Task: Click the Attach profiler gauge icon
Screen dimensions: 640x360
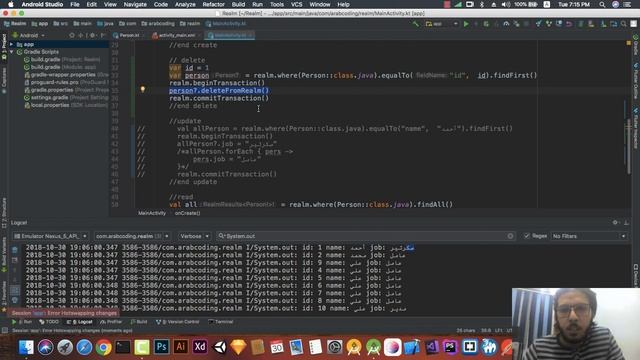Action: 506,24
